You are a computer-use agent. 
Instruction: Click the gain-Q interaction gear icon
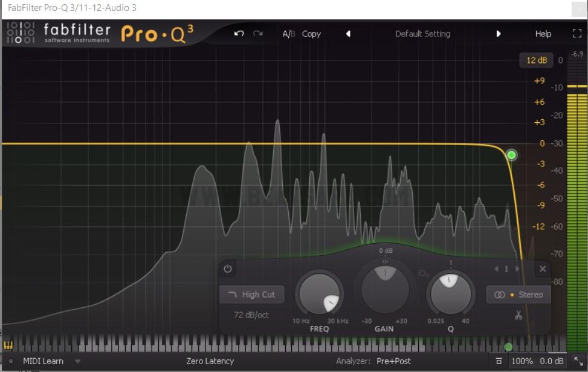click(422, 273)
